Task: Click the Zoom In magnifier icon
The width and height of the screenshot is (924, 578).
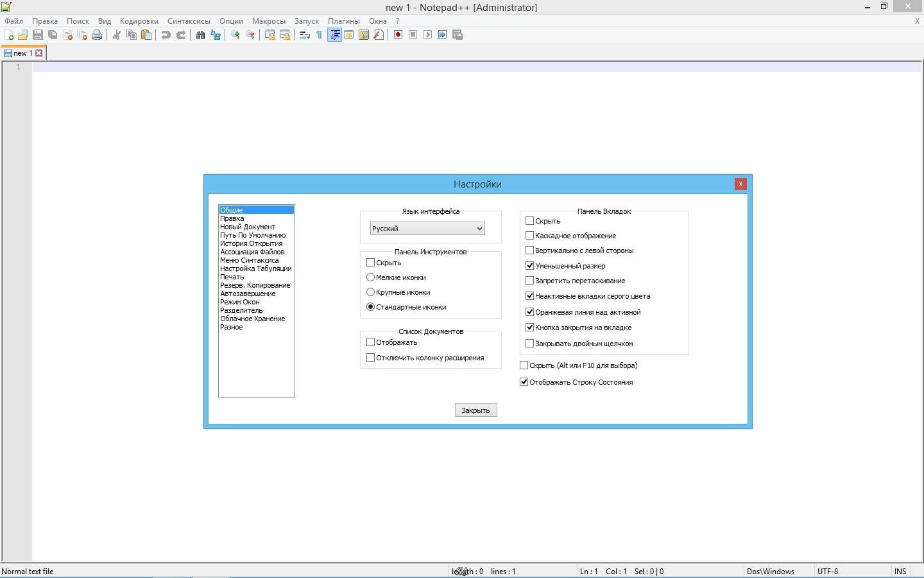Action: click(x=235, y=35)
